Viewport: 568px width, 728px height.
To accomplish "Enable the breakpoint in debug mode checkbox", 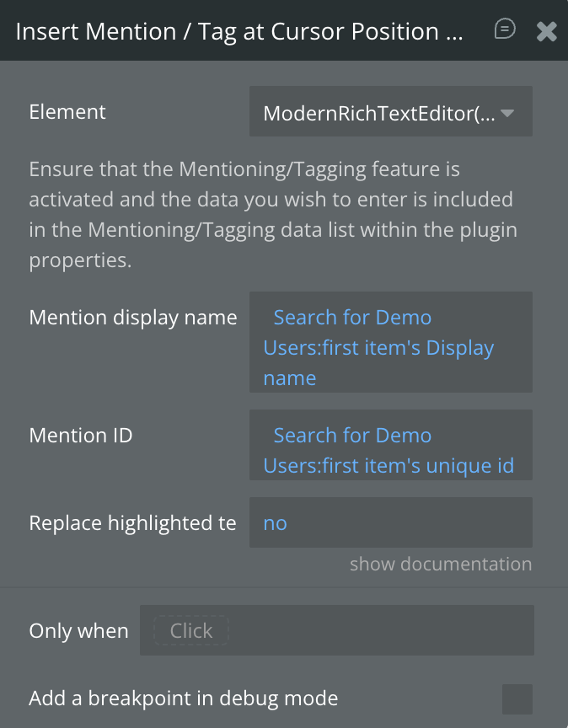I will pos(517,699).
